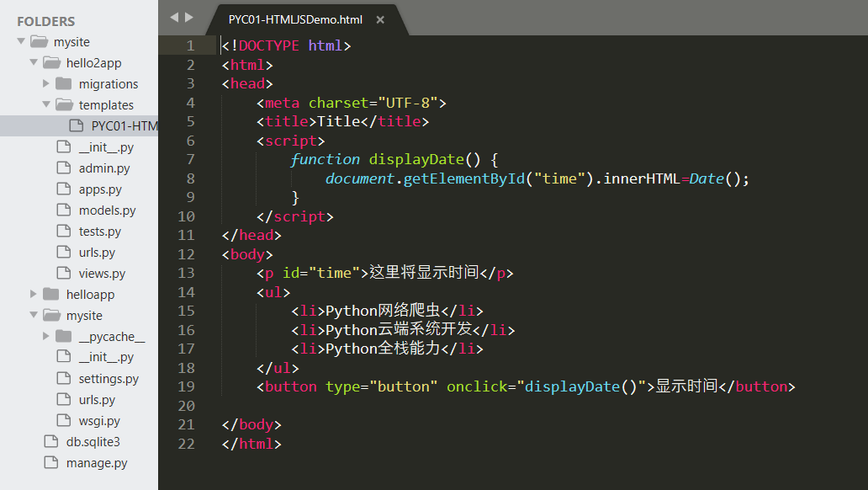Switch to the PYC01-HTMLJSDemo.html tab

tap(295, 19)
